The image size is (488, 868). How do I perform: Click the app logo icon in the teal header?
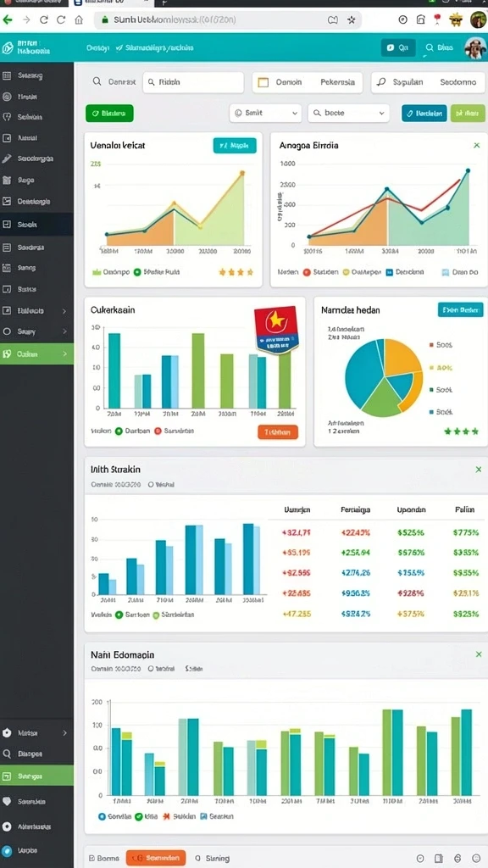coord(8,48)
